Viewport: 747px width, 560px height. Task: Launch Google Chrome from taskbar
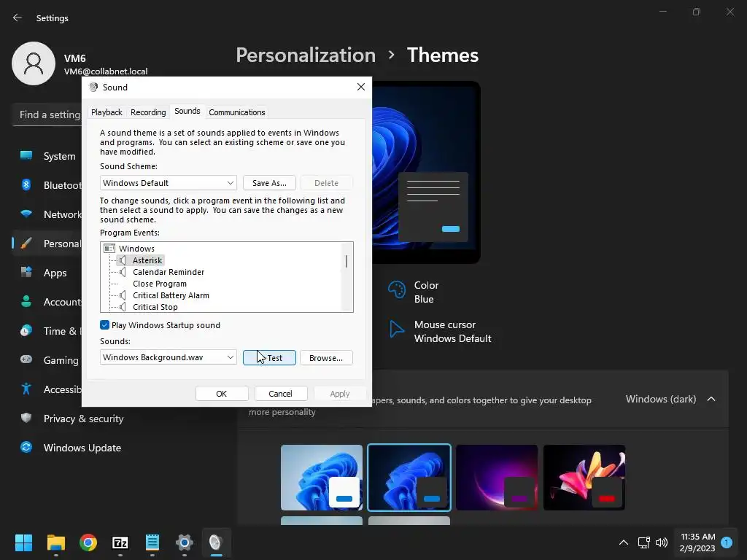88,542
